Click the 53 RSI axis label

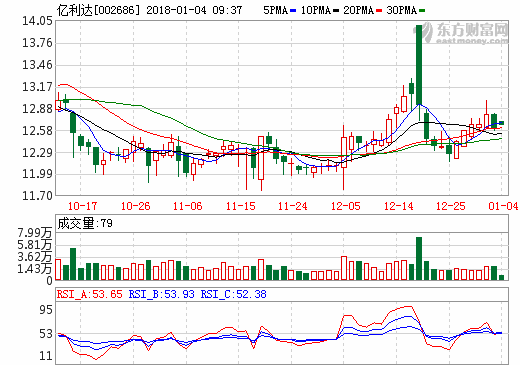pyautogui.click(x=46, y=333)
